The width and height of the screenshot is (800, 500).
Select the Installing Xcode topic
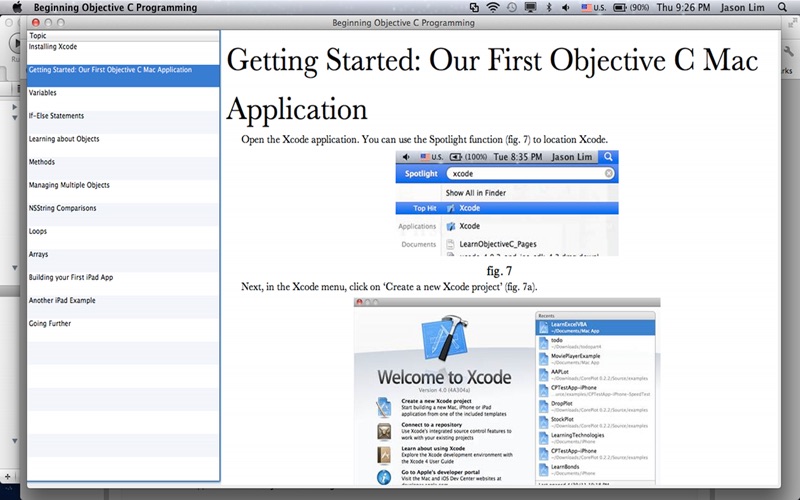[53, 47]
